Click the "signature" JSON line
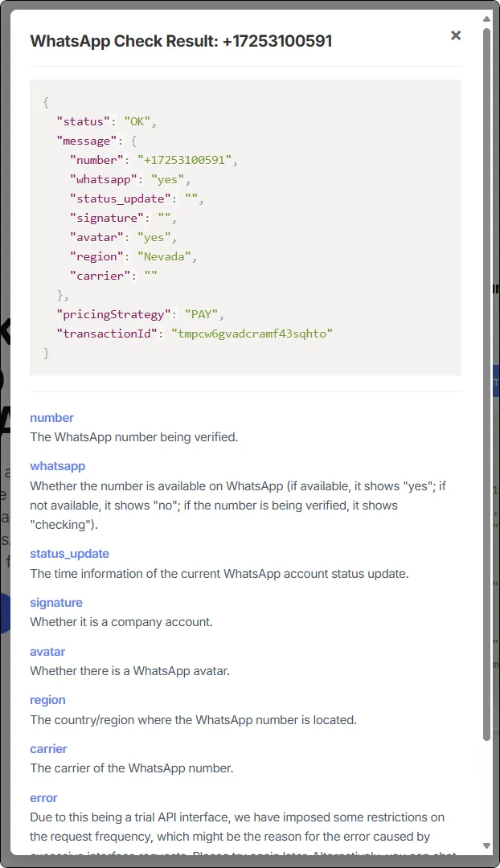The width and height of the screenshot is (500, 868). [x=123, y=218]
